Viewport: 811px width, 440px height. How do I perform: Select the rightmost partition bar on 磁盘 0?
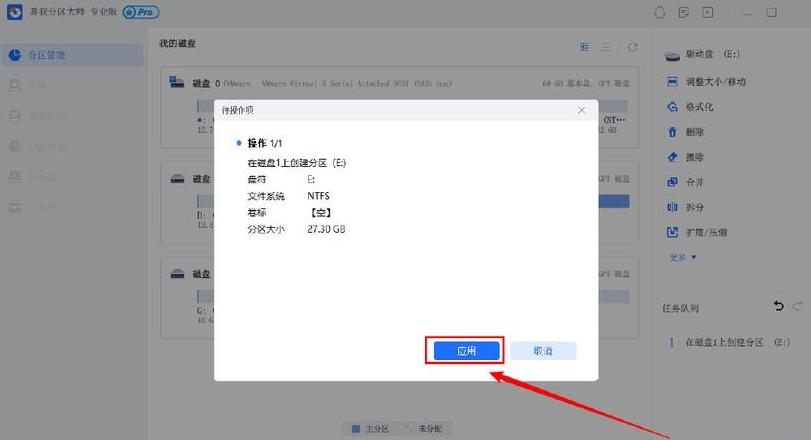pos(613,106)
